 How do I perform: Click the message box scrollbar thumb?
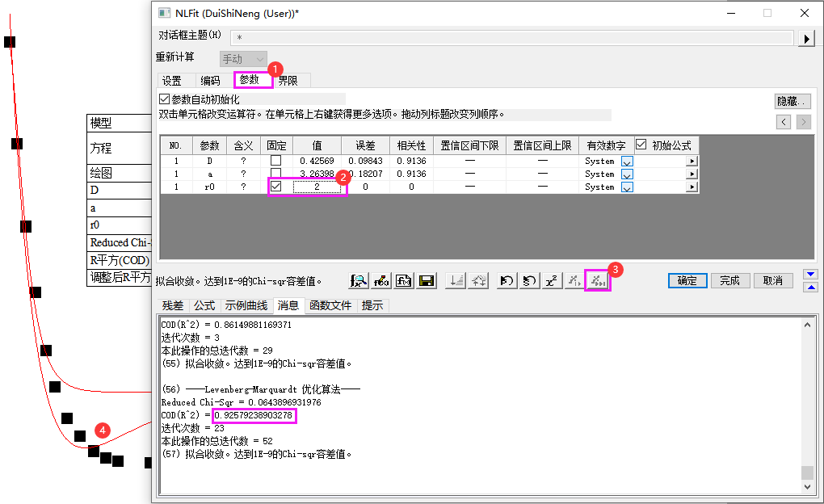(x=807, y=472)
